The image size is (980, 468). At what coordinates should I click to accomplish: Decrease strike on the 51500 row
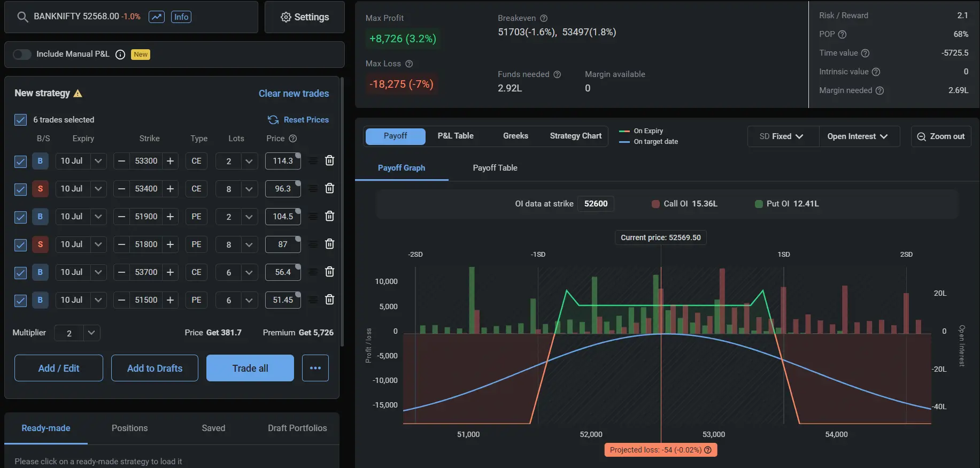coord(121,300)
